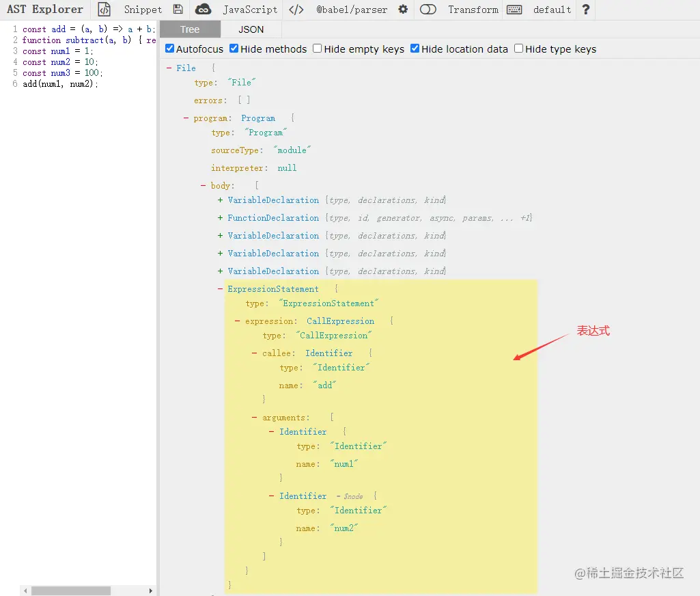Image resolution: width=700 pixels, height=596 pixels.
Task: Expand the FunctionDeclaration node
Action: pyautogui.click(x=219, y=217)
